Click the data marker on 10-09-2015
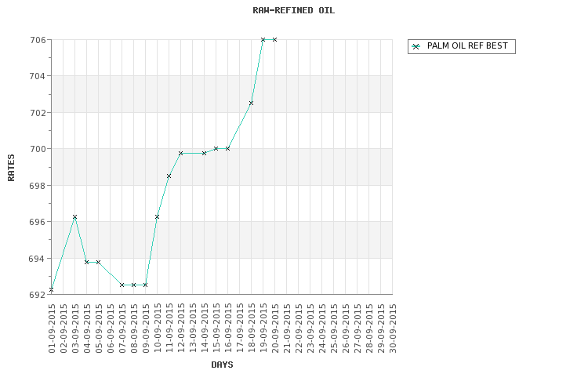 pyautogui.click(x=157, y=217)
